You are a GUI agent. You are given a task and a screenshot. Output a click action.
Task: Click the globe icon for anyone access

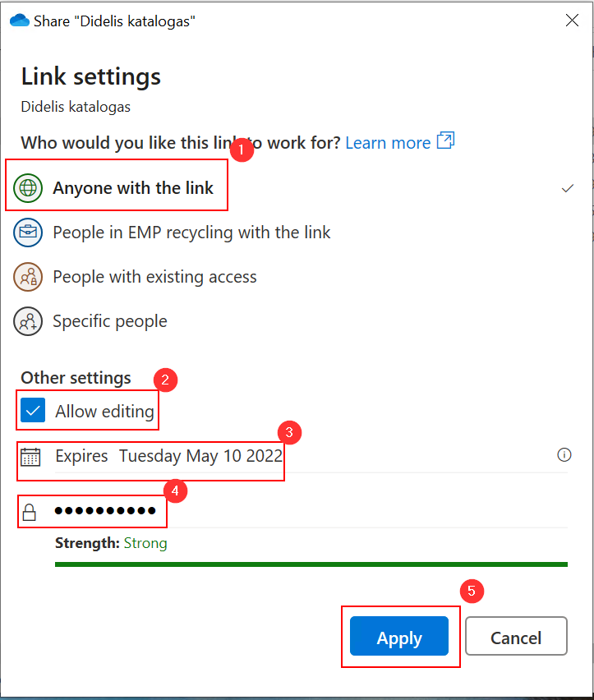coord(28,188)
